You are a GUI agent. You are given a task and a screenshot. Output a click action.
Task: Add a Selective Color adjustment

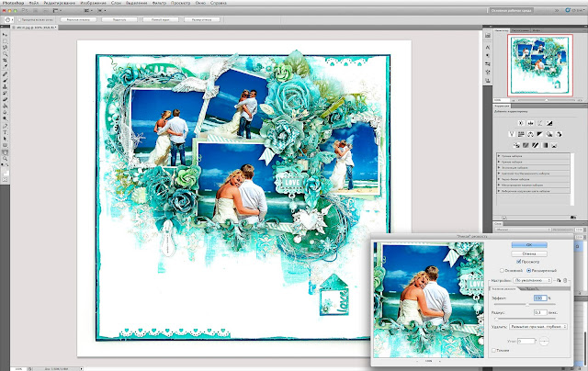(x=554, y=145)
